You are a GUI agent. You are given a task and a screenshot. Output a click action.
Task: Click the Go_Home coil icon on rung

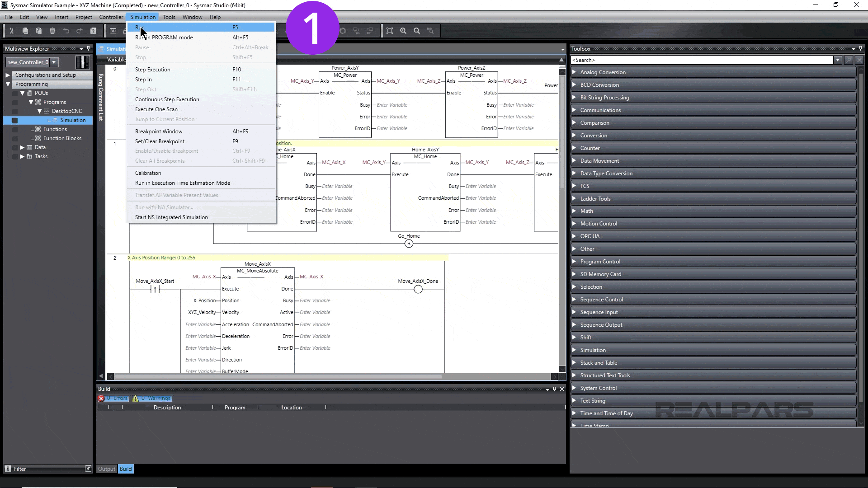(409, 243)
